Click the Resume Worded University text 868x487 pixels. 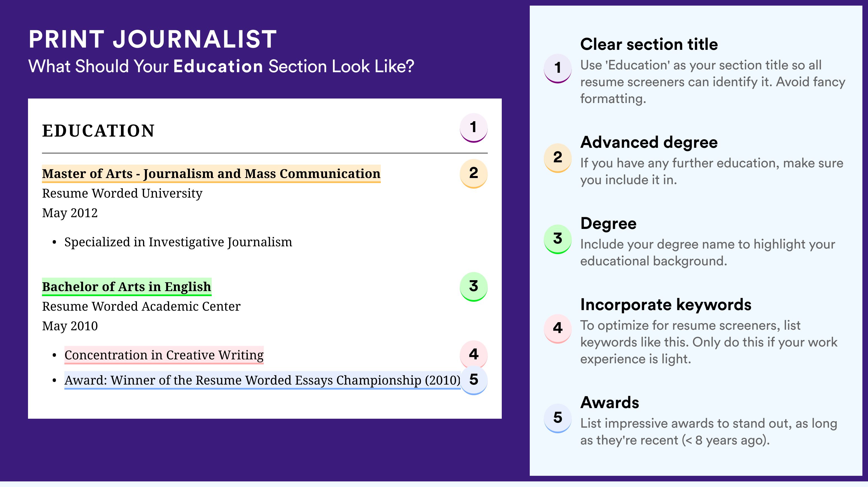click(x=122, y=193)
